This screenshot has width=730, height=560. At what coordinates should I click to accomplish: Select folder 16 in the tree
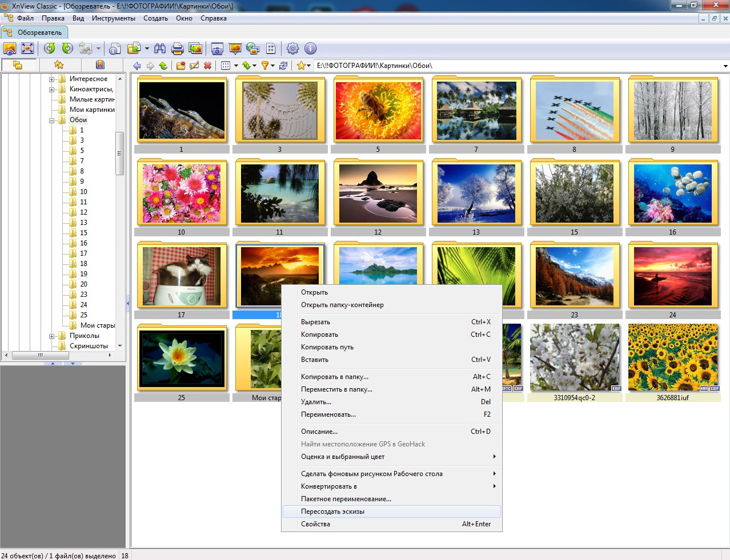click(x=83, y=243)
